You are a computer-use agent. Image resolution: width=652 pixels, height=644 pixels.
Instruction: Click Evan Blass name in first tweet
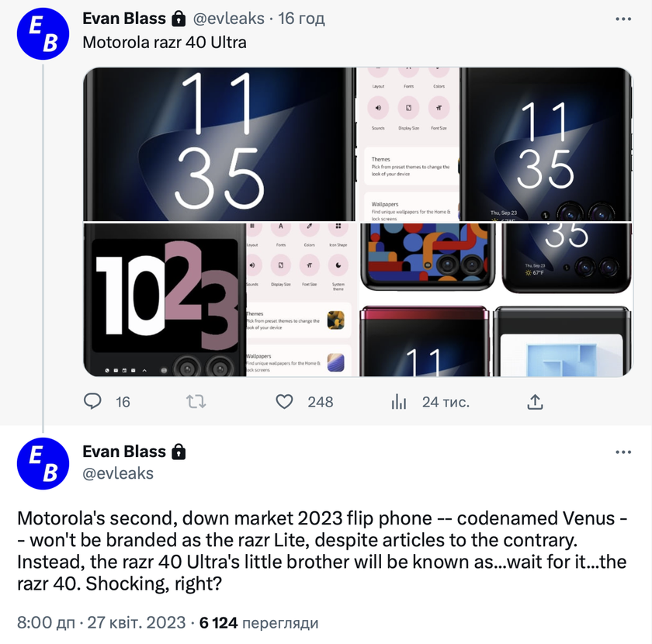[x=124, y=18]
